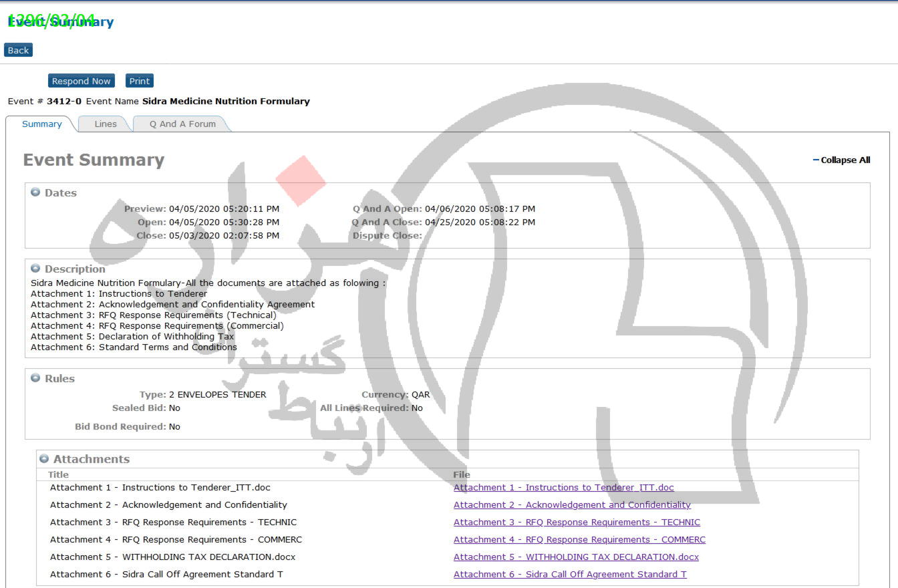This screenshot has width=898, height=588.
Task: Collapse the Dates section icon
Action: click(x=36, y=192)
